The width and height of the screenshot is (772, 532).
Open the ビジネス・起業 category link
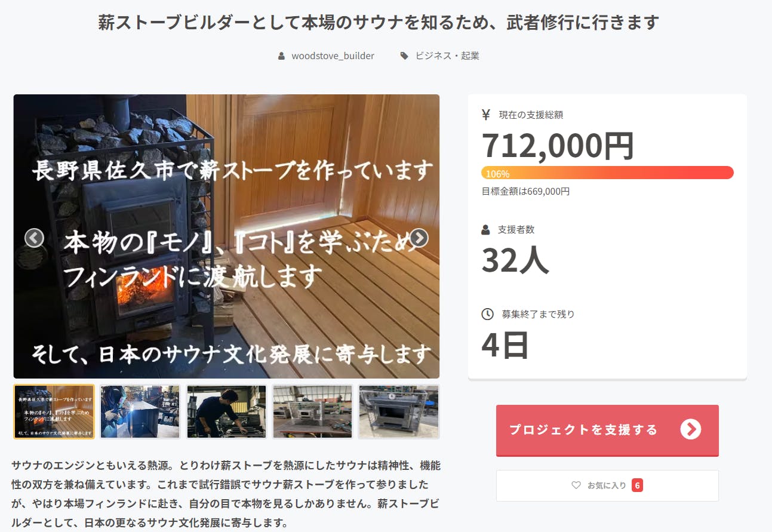coord(447,56)
